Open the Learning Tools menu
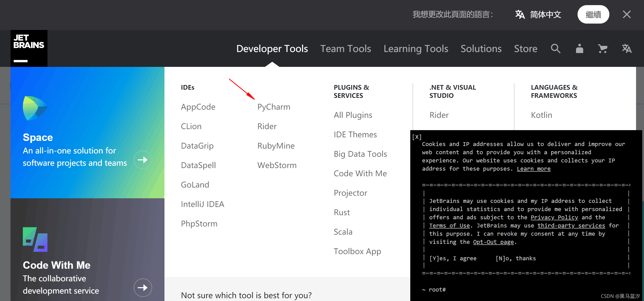 (x=416, y=49)
